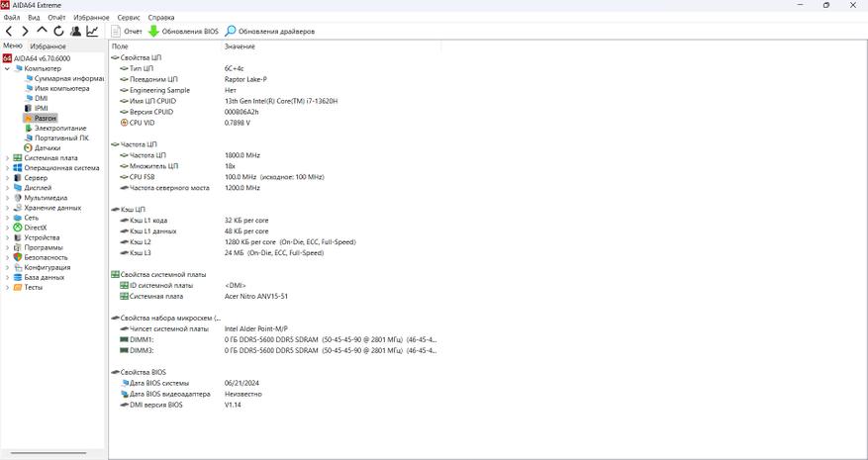Select the Кэш L2 row
The image size is (868, 460).
[275, 242]
